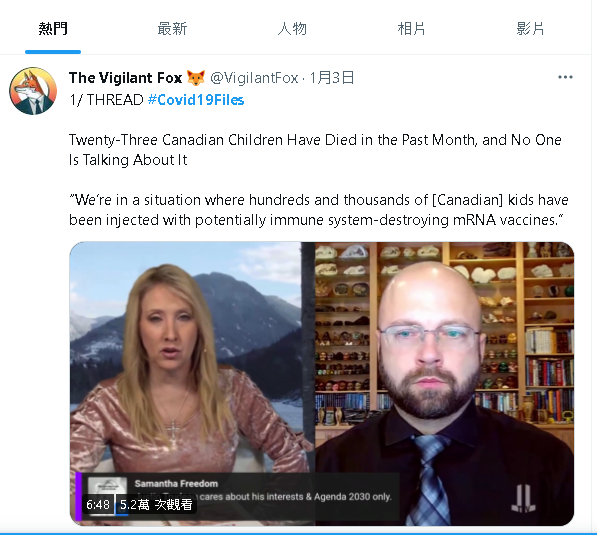The image size is (611, 560).
Task: Click the quoted mRNA vaccines paragraph
Action: point(318,210)
